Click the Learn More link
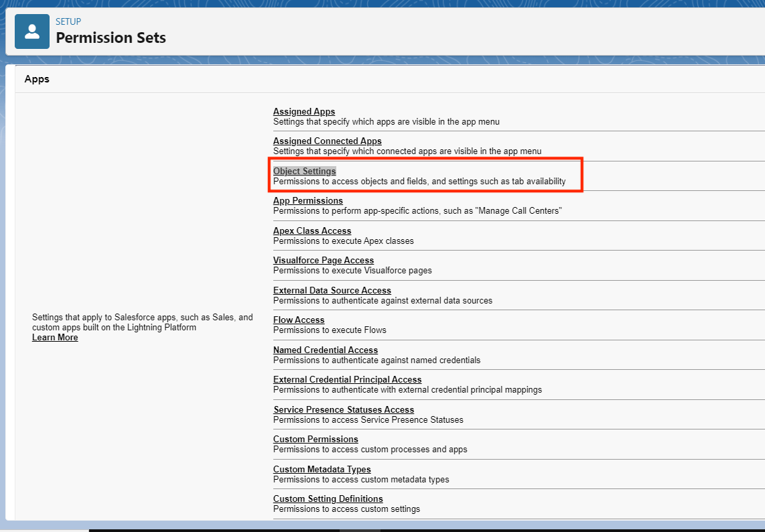The width and height of the screenshot is (765, 532). (x=55, y=337)
